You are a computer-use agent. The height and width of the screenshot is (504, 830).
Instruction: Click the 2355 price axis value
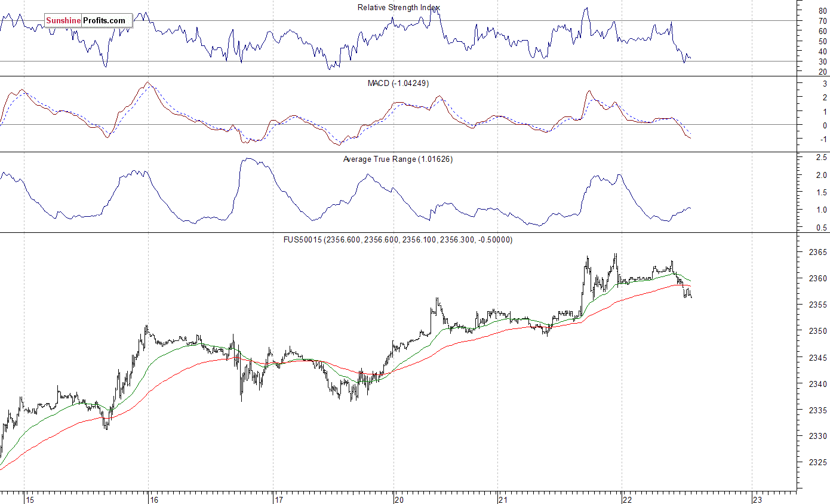[x=818, y=305]
